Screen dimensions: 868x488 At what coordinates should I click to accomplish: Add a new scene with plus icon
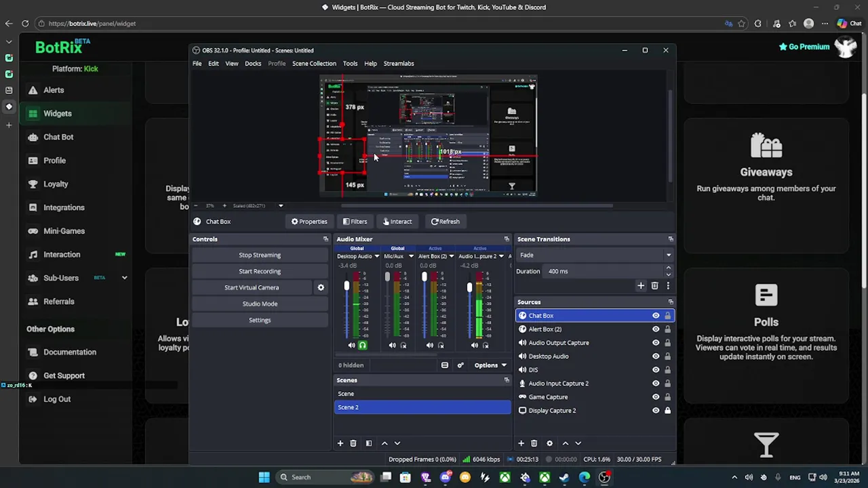[340, 443]
